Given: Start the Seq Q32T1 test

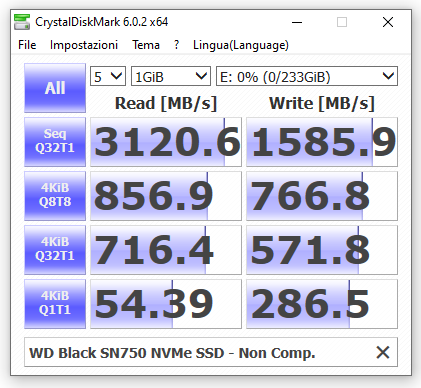Looking at the screenshot, I should pyautogui.click(x=55, y=142).
